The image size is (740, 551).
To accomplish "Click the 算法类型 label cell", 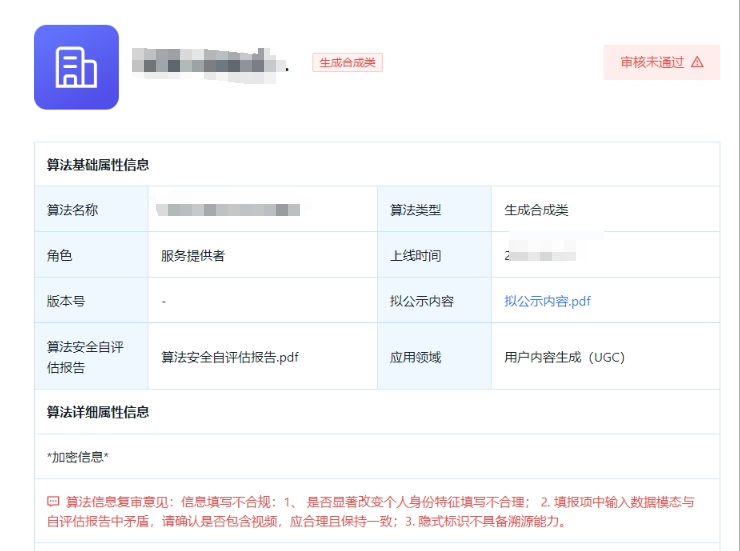I will (x=435, y=209).
